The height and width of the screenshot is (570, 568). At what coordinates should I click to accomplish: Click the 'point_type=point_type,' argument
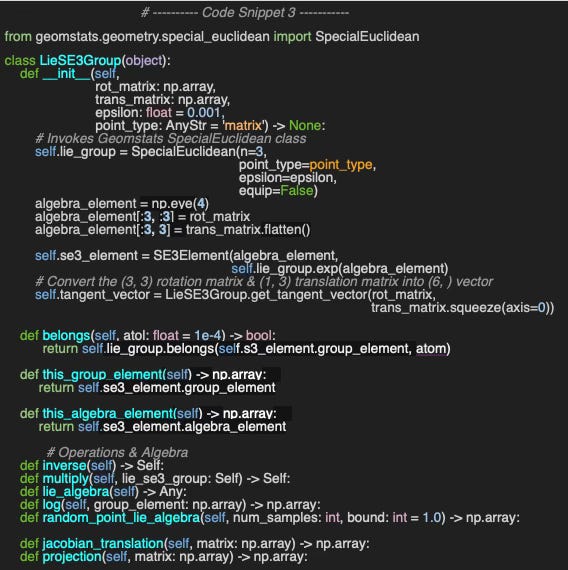click(x=307, y=165)
